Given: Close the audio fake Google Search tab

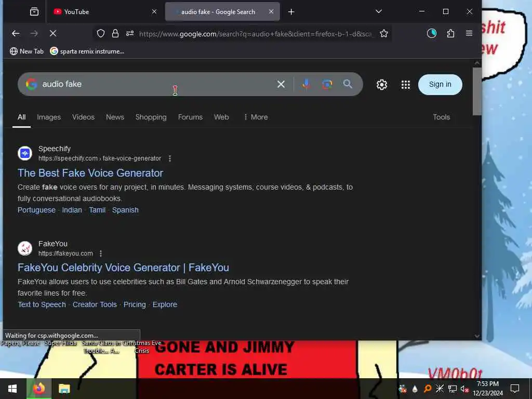Looking at the screenshot, I should click(271, 11).
